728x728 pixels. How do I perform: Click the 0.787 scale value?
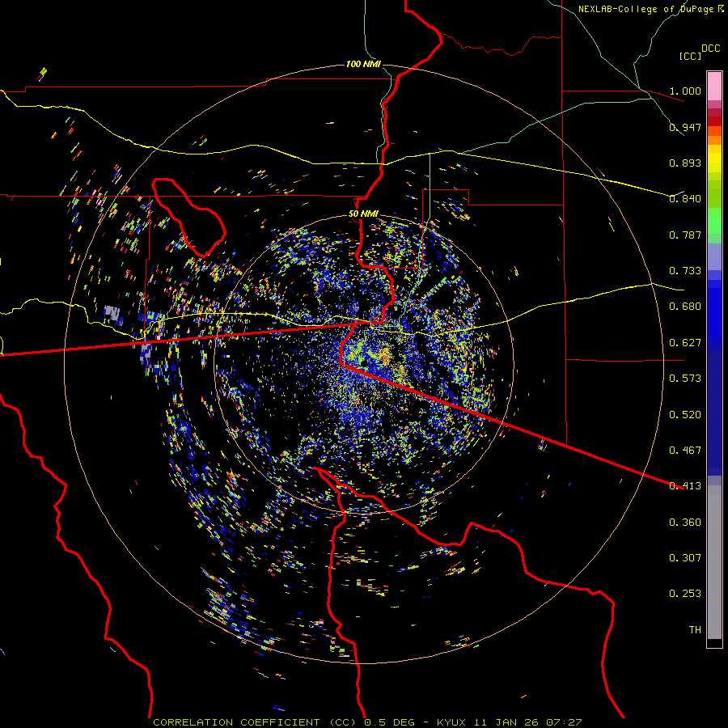(x=685, y=235)
